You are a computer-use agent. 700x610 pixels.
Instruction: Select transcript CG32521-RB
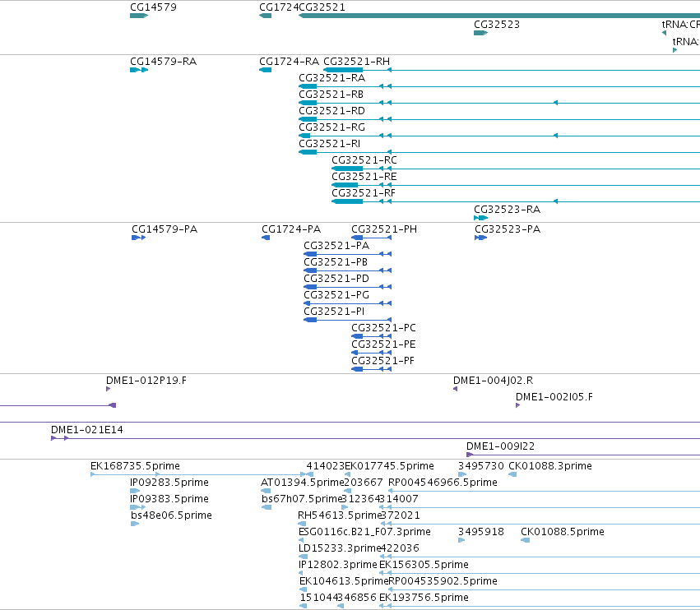[331, 95]
